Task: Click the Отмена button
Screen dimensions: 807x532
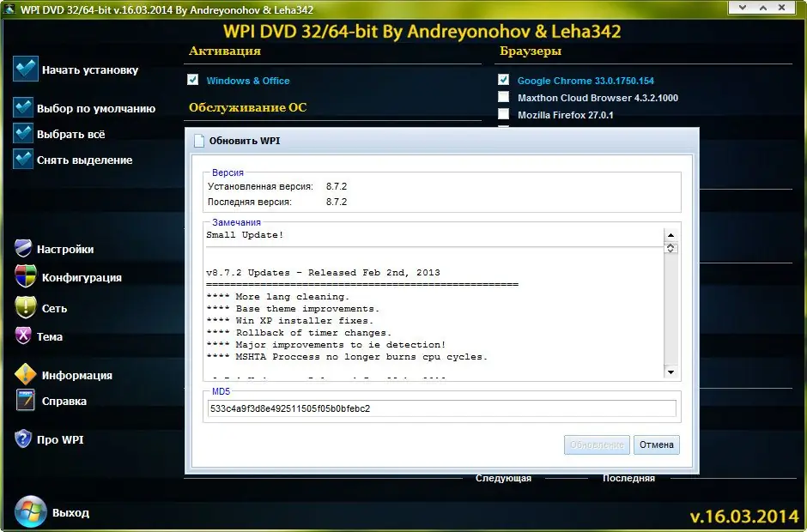Action: [x=656, y=444]
